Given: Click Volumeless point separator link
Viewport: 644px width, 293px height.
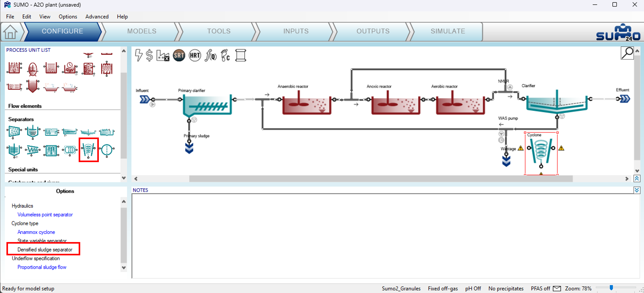Looking at the screenshot, I should (45, 215).
